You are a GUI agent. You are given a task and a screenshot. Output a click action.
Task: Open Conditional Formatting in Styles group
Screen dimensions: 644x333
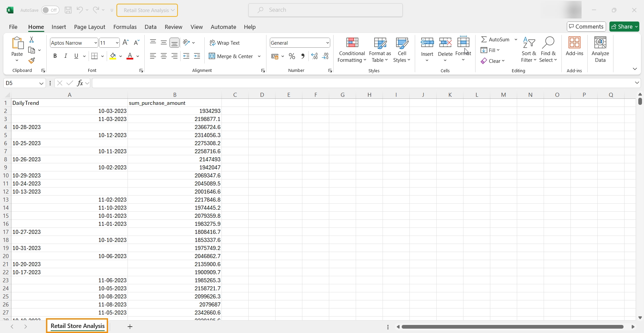pos(352,50)
